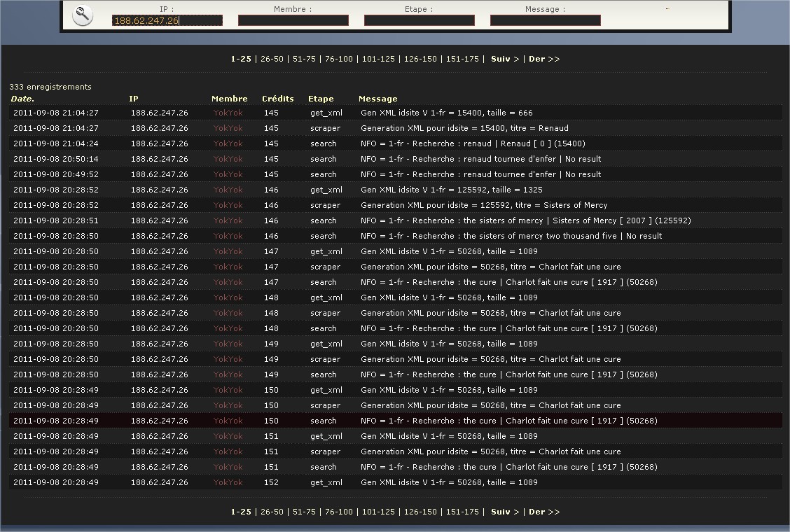Click 'No result' message in the 20:49:52 row
The image size is (790, 532).
pos(480,174)
